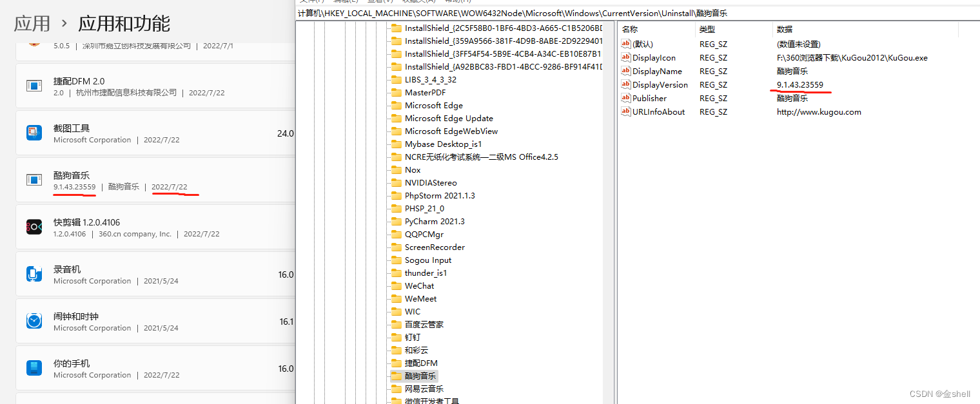Click the folder icon of WeMeet key
This screenshot has width=980, height=404.
click(397, 299)
